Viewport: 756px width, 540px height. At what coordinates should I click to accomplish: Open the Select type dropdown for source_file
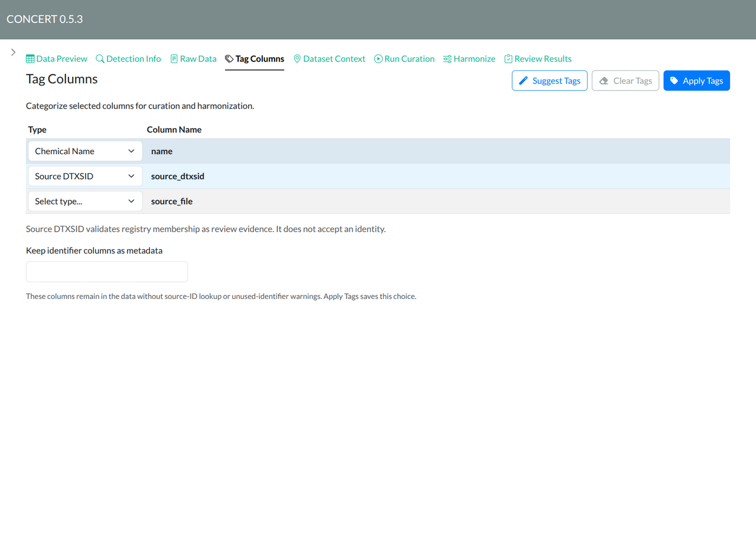[x=85, y=201]
